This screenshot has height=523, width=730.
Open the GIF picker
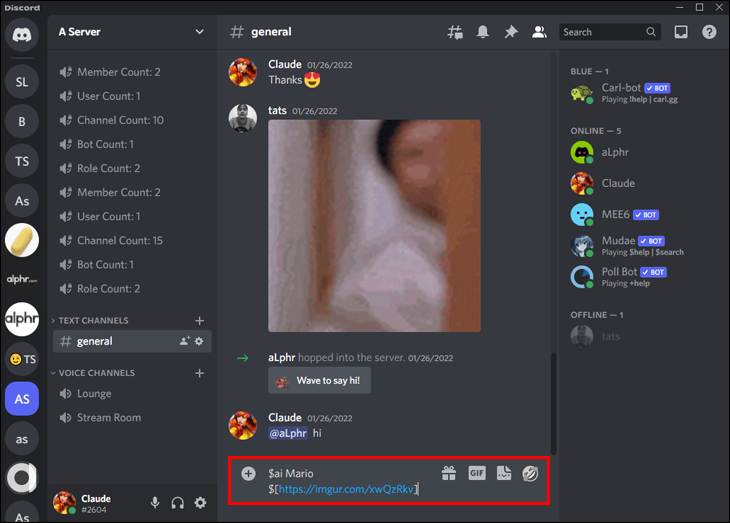[477, 474]
